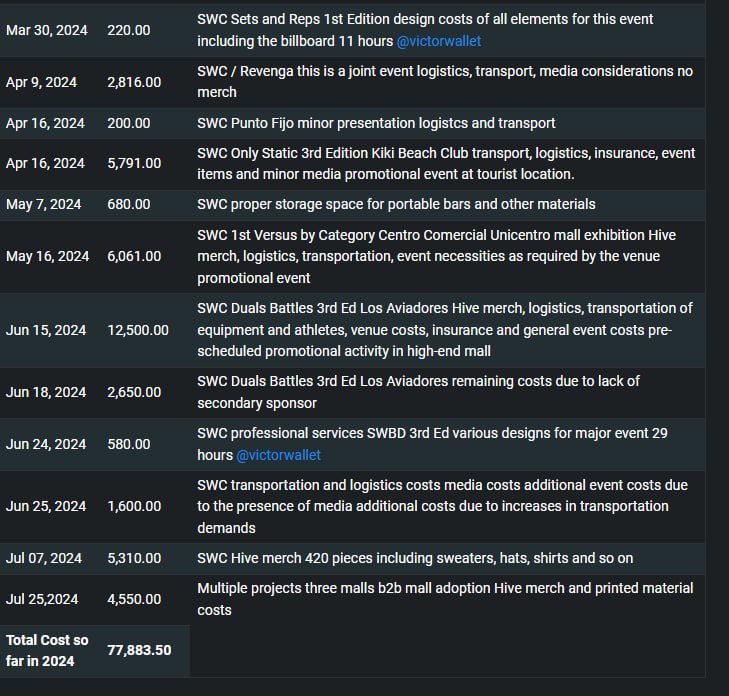Click the Jun 18, 2024 date cell

click(46, 392)
